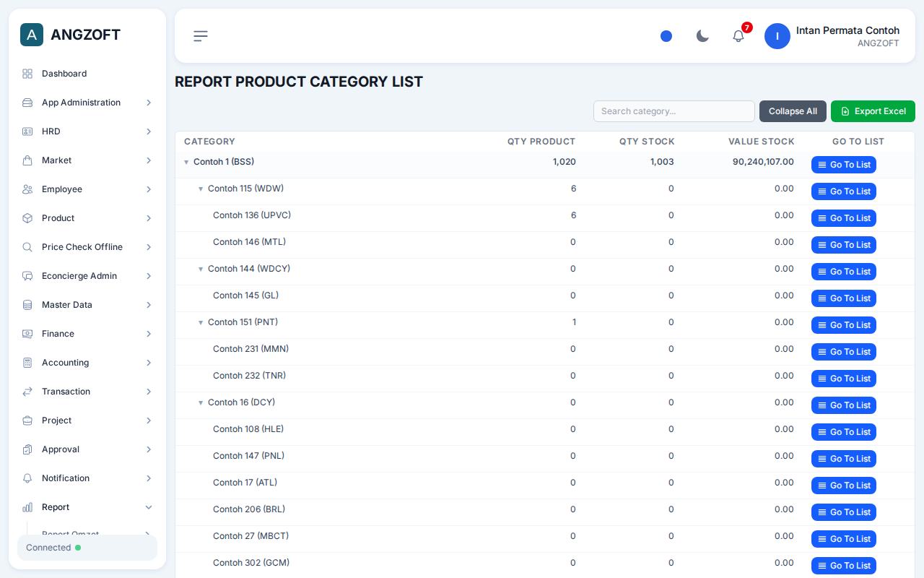Open user avatar profile menu
Image resolution: width=924 pixels, height=578 pixels.
[x=777, y=36]
